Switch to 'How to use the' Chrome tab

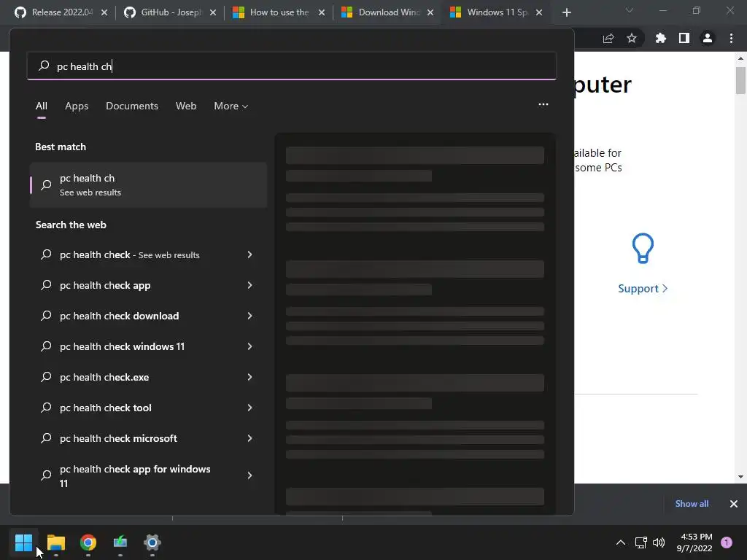point(278,12)
